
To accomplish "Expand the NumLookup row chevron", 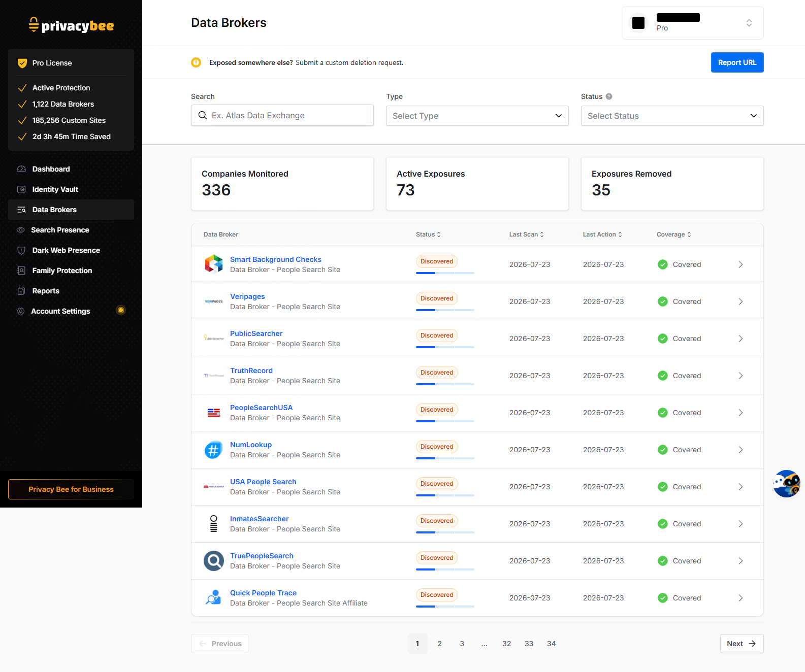I will pyautogui.click(x=740, y=450).
